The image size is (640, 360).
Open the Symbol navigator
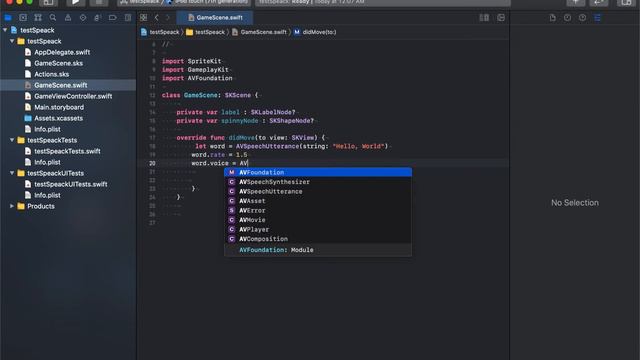coord(38,18)
